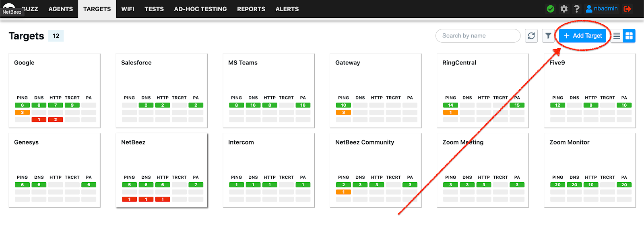The image size is (644, 235).
Task: Click the Targets count badge 12
Action: (56, 36)
